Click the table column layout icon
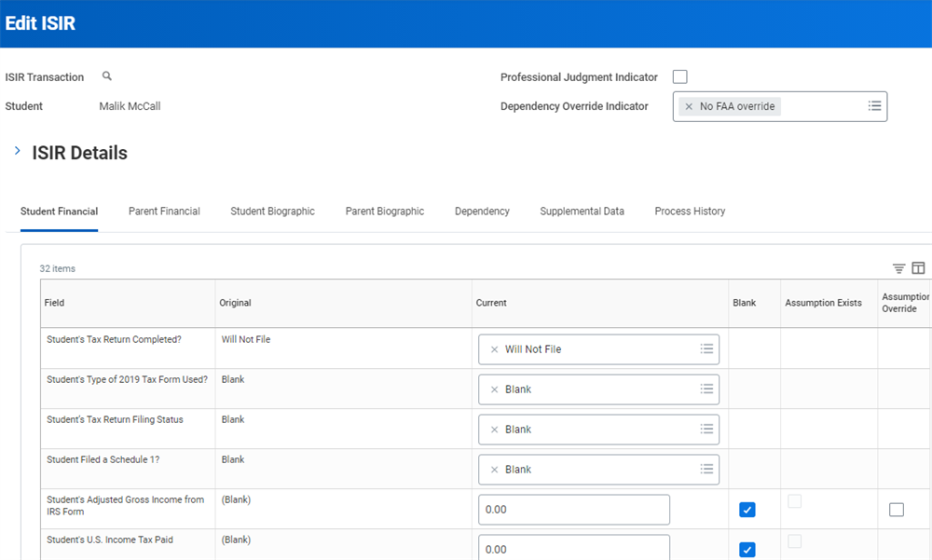Viewport: 932px width, 560px height. pyautogui.click(x=918, y=268)
